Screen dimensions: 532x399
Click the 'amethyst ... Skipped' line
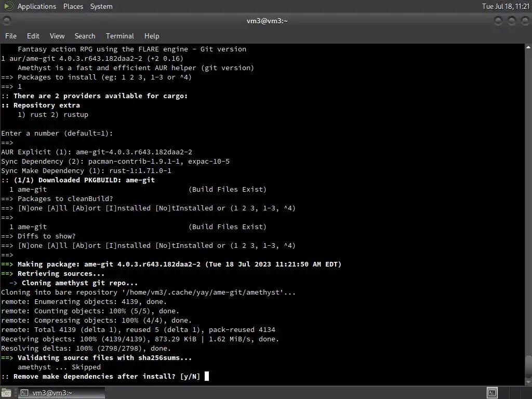[x=59, y=367]
